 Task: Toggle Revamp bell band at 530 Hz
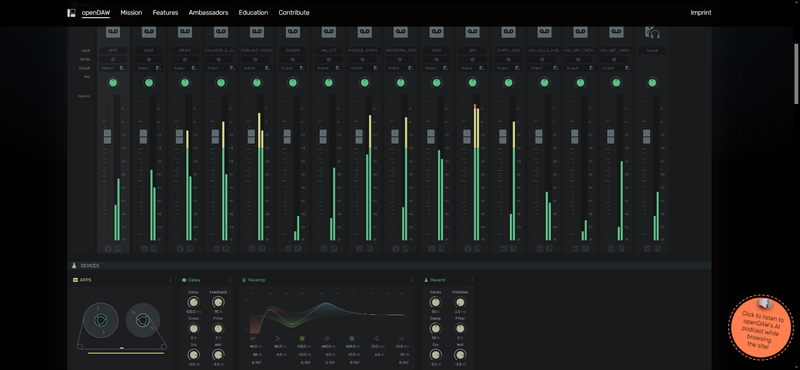[302, 338]
